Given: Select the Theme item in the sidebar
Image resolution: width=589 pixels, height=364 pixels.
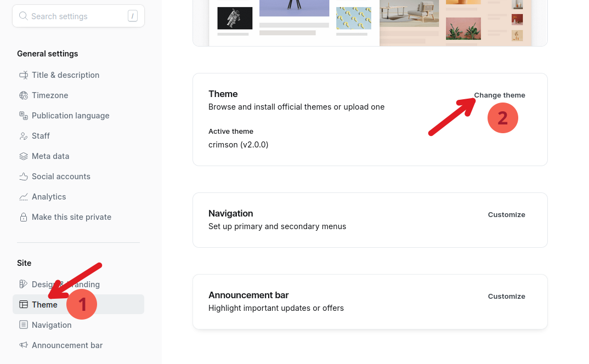Looking at the screenshot, I should pyautogui.click(x=44, y=305).
